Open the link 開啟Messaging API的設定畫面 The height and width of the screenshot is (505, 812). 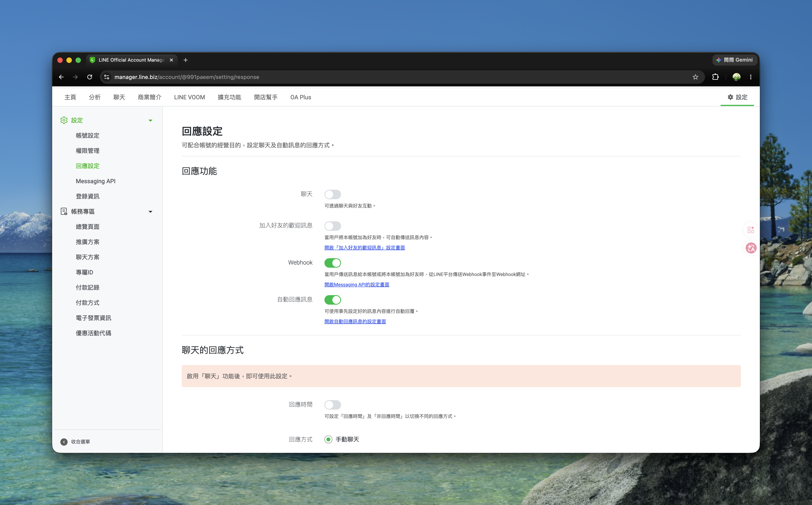357,284
